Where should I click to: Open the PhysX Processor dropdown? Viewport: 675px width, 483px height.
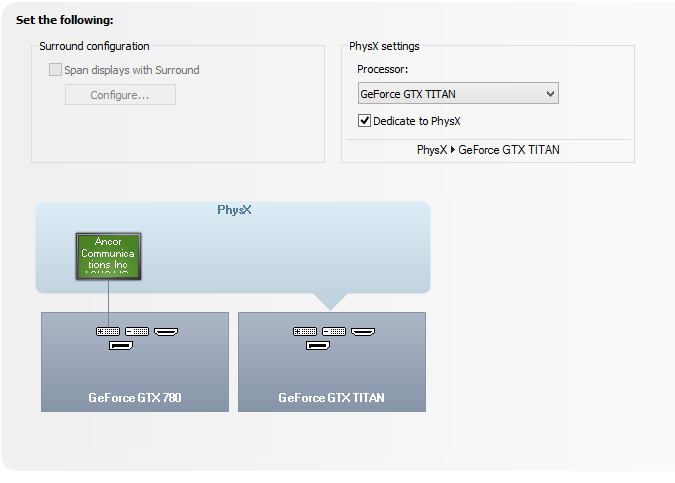(x=458, y=93)
